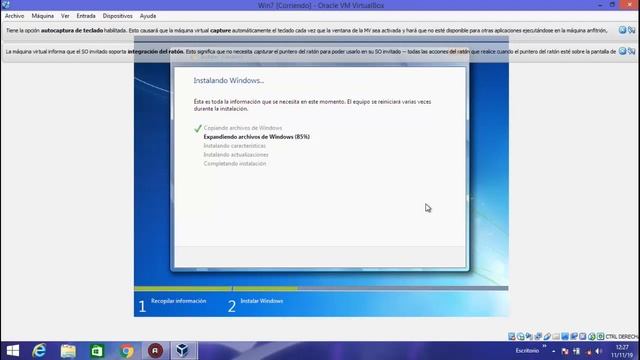The width and height of the screenshot is (640, 360).
Task: Click the display status icon
Action: [565, 336]
